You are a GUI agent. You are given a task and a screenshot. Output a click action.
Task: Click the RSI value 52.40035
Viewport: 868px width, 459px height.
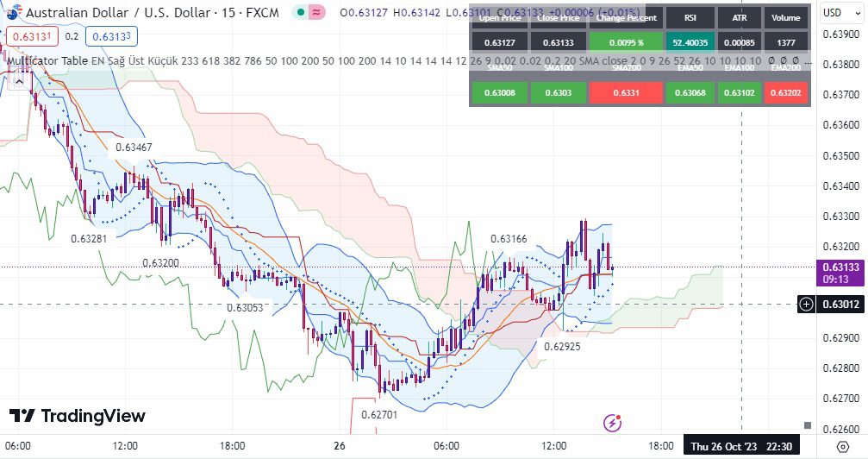point(690,42)
